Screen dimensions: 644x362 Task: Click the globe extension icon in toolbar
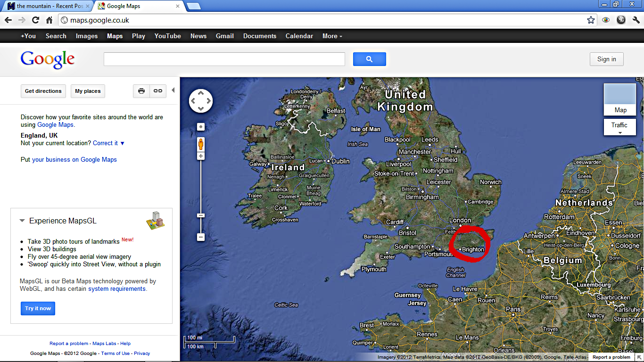[x=621, y=20]
